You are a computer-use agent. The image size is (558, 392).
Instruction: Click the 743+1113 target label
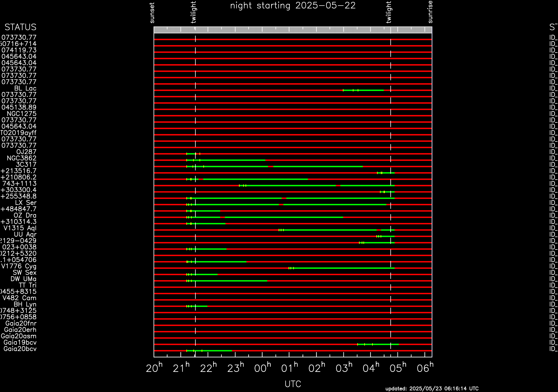(19, 184)
